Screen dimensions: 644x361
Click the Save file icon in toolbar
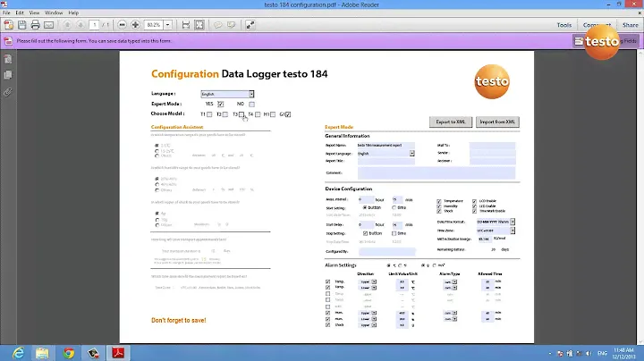click(x=21, y=25)
